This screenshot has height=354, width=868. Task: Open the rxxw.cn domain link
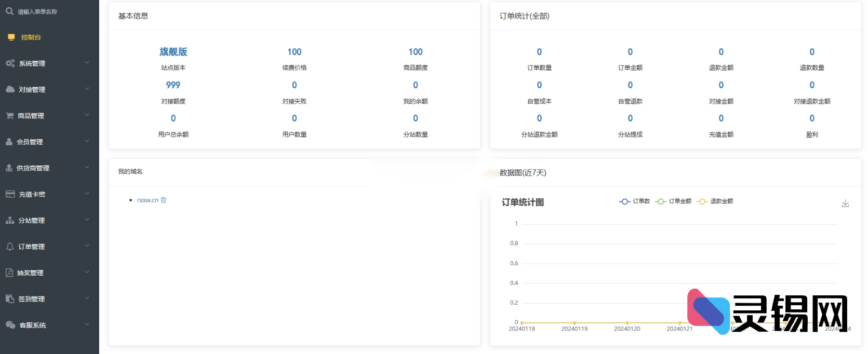[148, 200]
